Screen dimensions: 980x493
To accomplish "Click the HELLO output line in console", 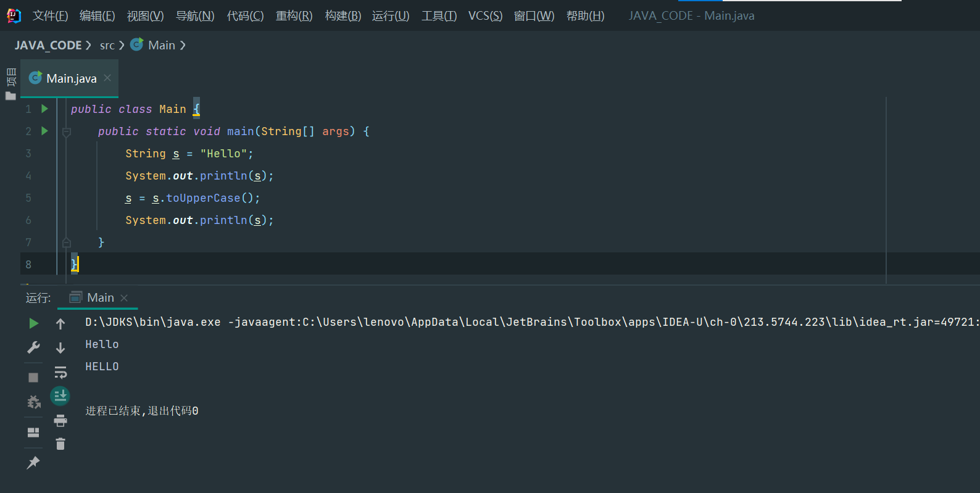I will 102,367.
